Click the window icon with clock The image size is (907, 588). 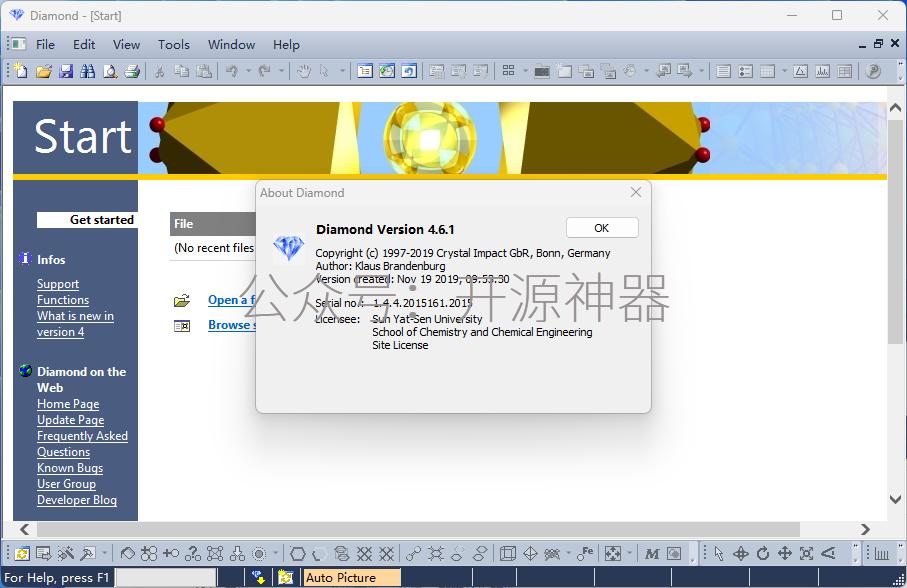tap(387, 71)
